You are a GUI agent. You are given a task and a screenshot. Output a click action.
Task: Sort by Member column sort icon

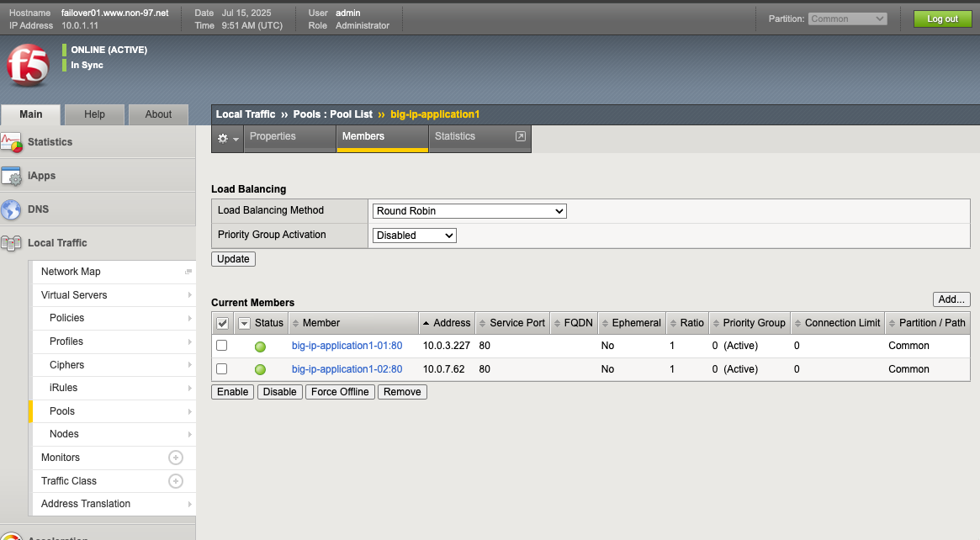point(295,323)
